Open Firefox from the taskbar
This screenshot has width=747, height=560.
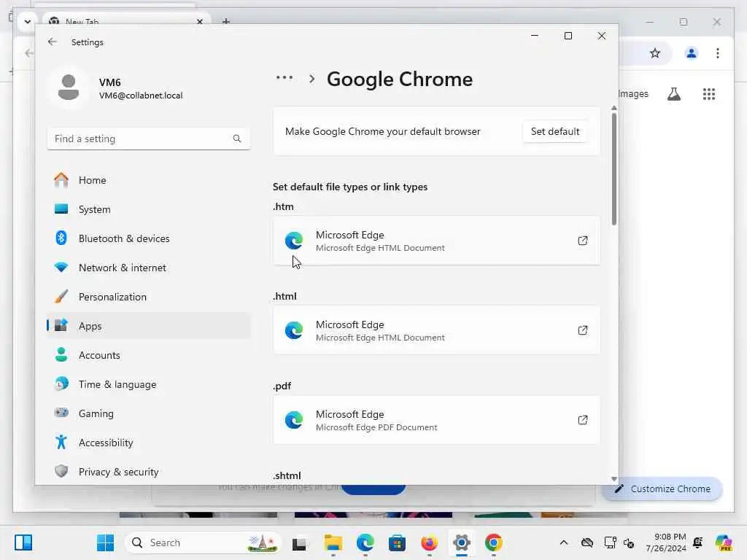point(429,542)
